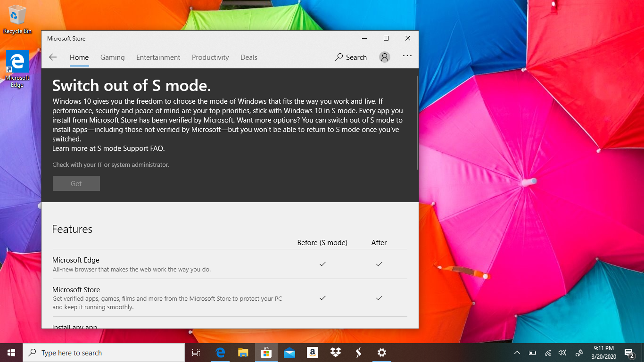Open Dropbox from the taskbar
The image size is (644, 362).
(336, 353)
